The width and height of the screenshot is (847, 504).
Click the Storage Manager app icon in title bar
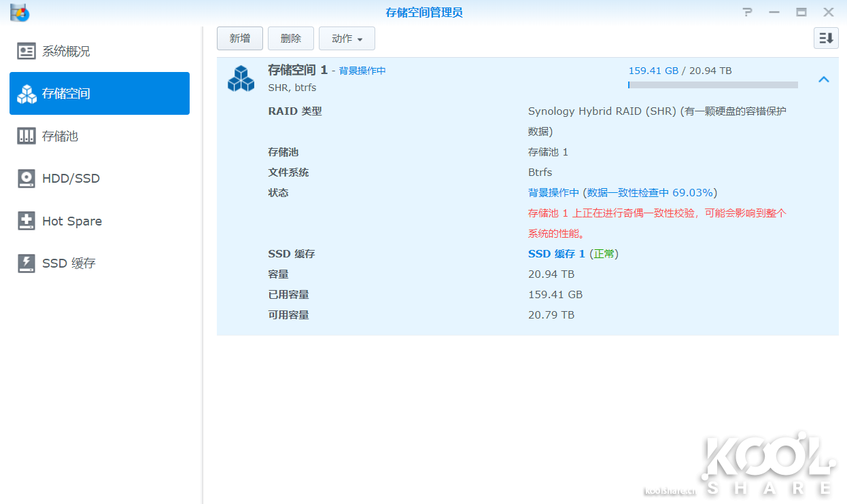(19, 12)
